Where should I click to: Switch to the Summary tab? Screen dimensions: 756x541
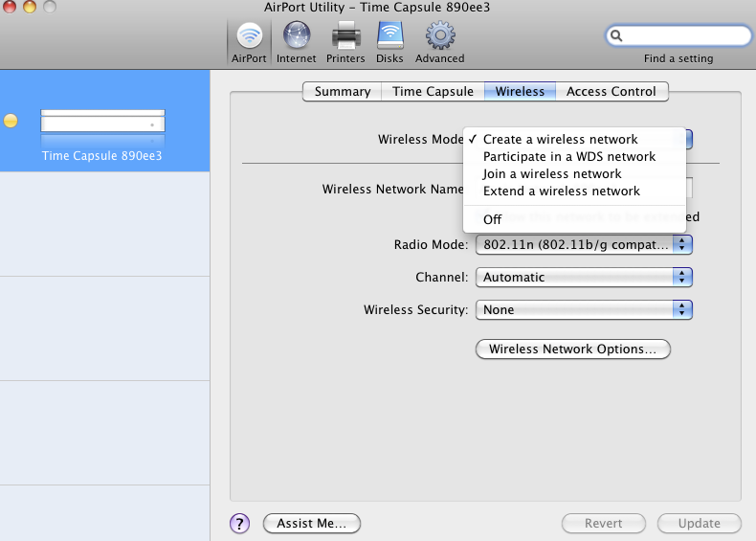343,91
